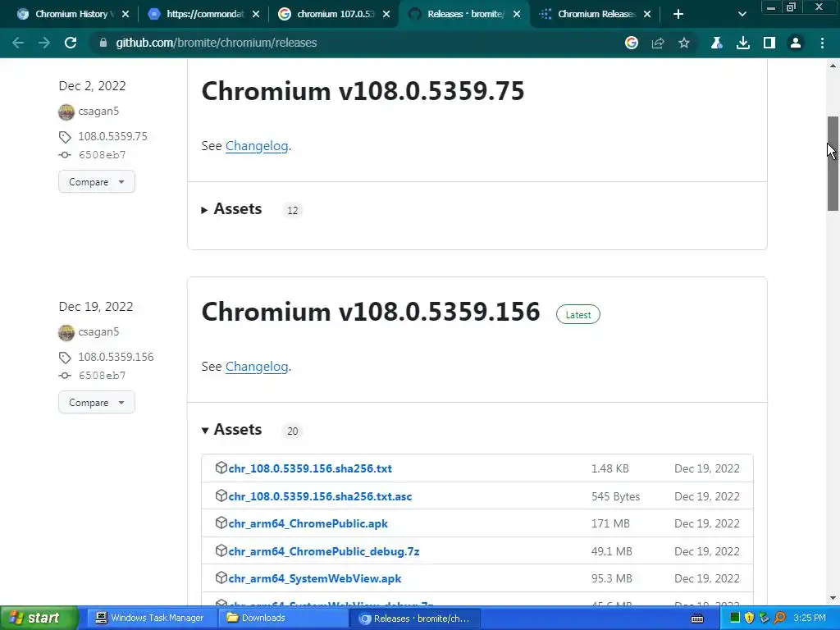The height and width of the screenshot is (630, 840).
Task: Open commit 6508eb7 under tag 108.0.5359.156
Action: pyautogui.click(x=102, y=376)
